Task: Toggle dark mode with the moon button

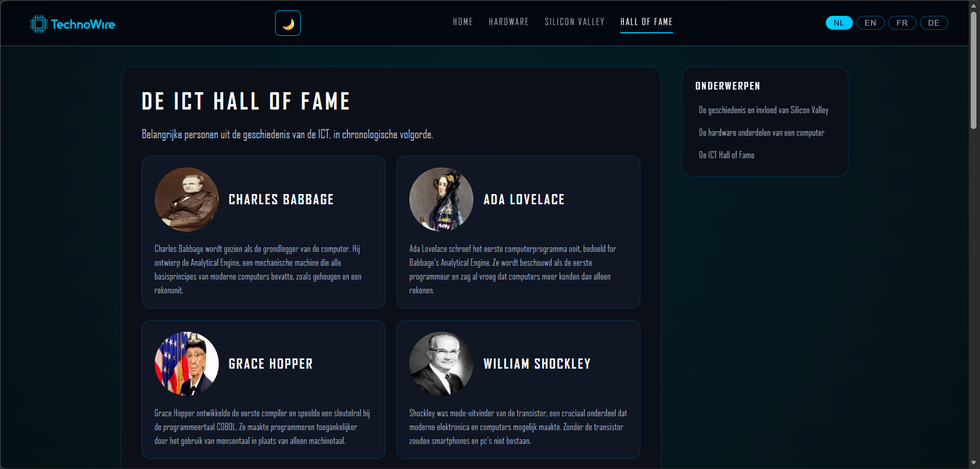Action: pyautogui.click(x=288, y=24)
